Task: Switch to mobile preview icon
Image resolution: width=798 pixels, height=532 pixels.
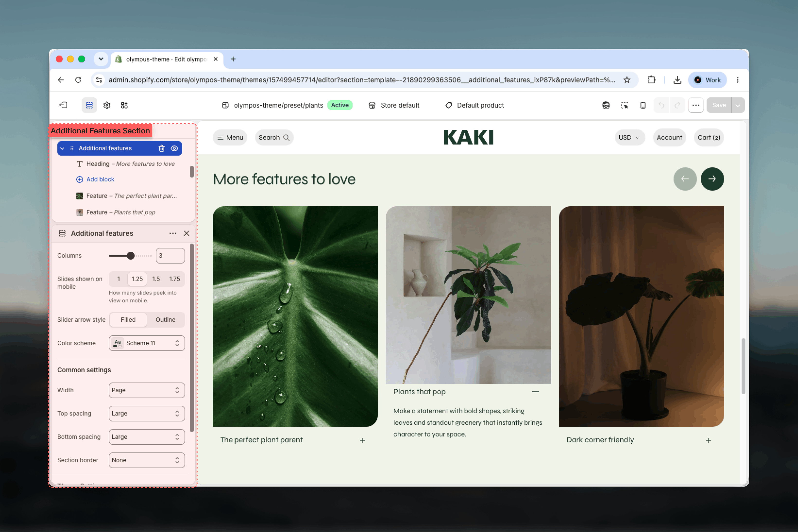Action: [x=643, y=105]
